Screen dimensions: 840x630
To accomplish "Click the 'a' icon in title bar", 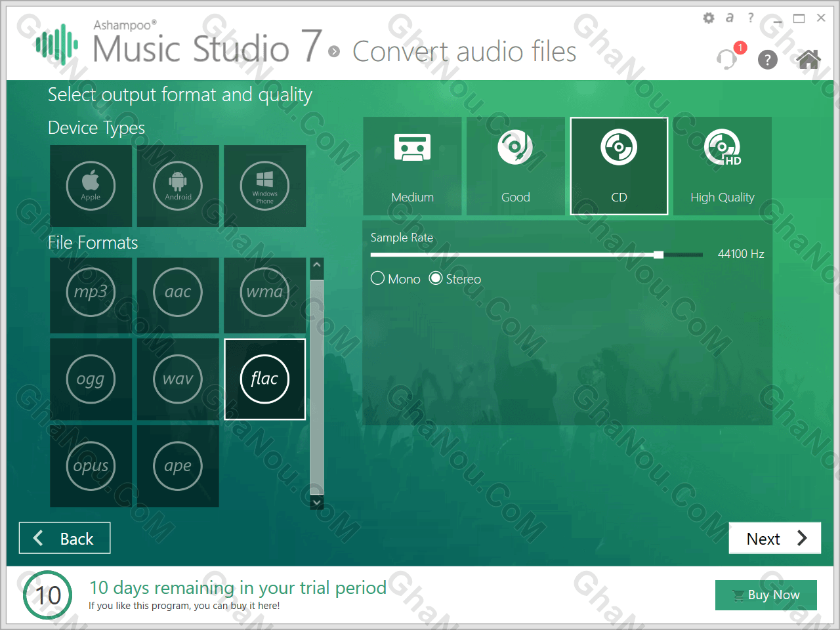I will click(730, 18).
